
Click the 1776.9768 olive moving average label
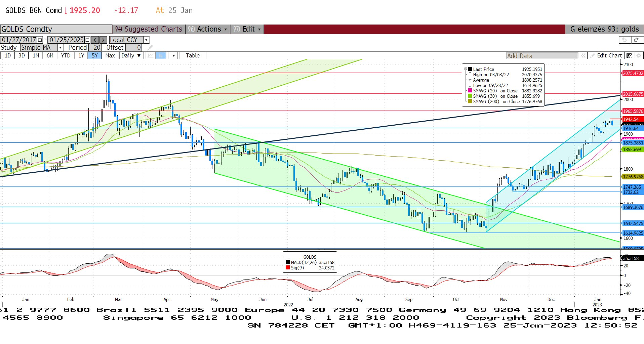[633, 177]
